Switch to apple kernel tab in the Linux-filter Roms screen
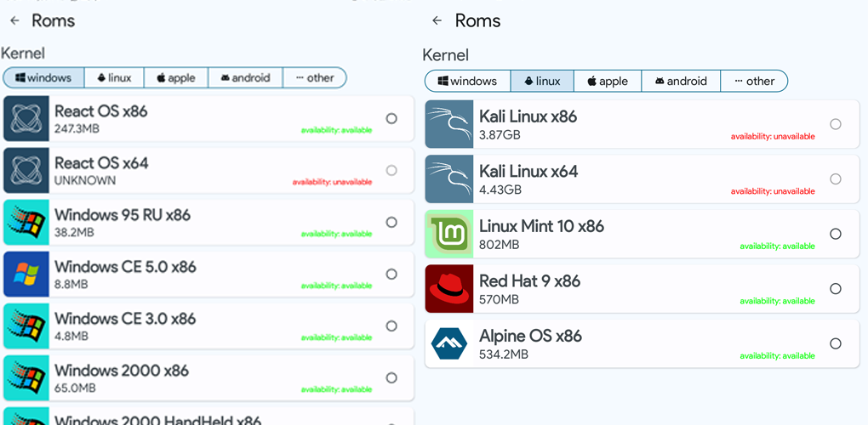The image size is (868, 425). [608, 82]
